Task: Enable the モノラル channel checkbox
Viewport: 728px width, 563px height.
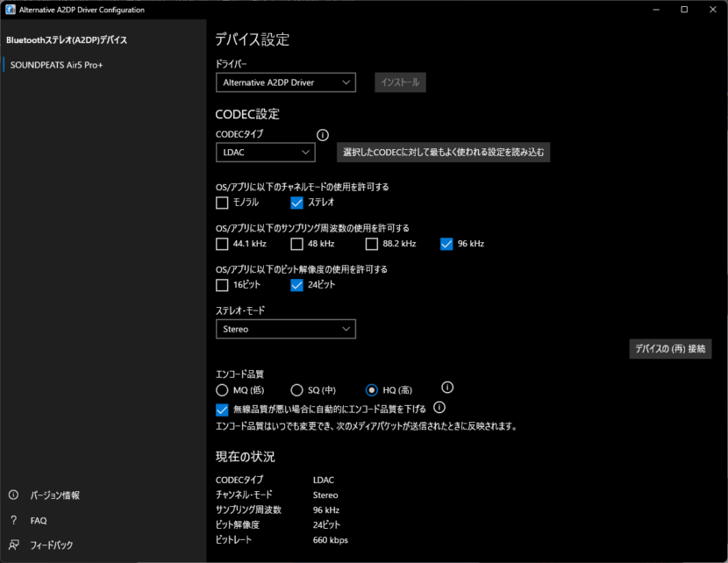Action: (222, 203)
